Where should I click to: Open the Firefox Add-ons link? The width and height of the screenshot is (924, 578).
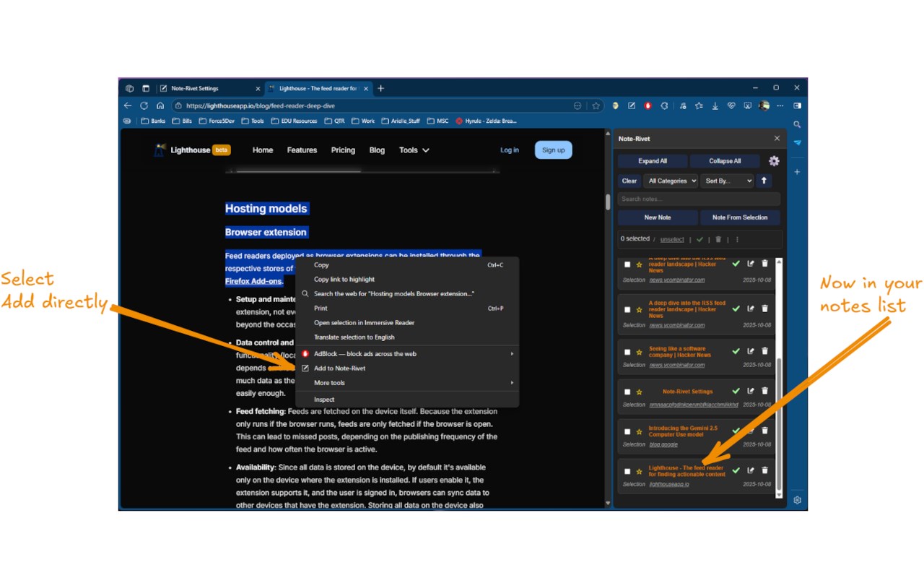click(x=253, y=281)
